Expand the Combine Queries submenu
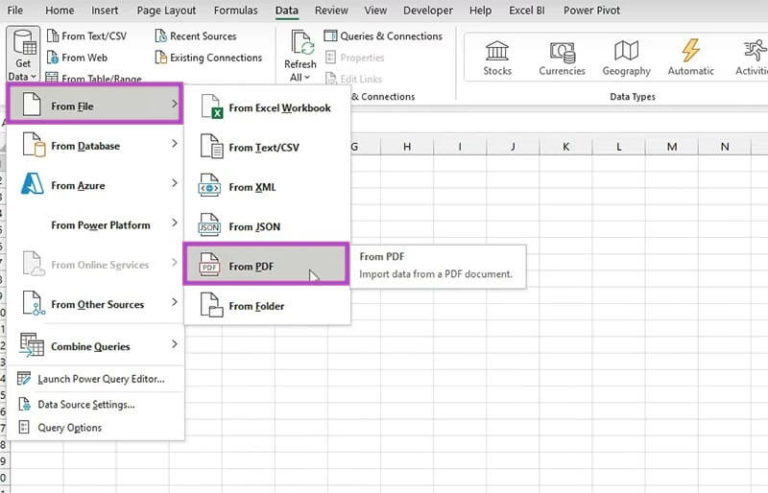768x493 pixels. coord(96,346)
